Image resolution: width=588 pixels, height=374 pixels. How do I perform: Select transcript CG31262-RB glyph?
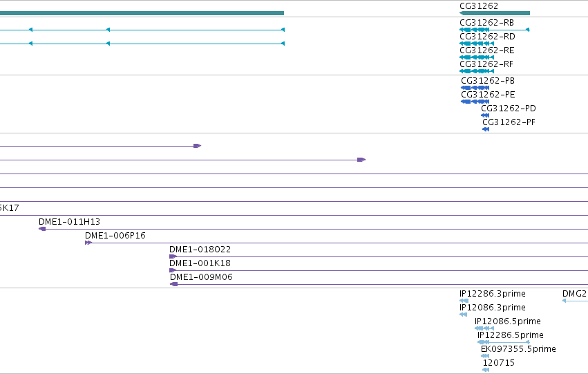(495, 30)
